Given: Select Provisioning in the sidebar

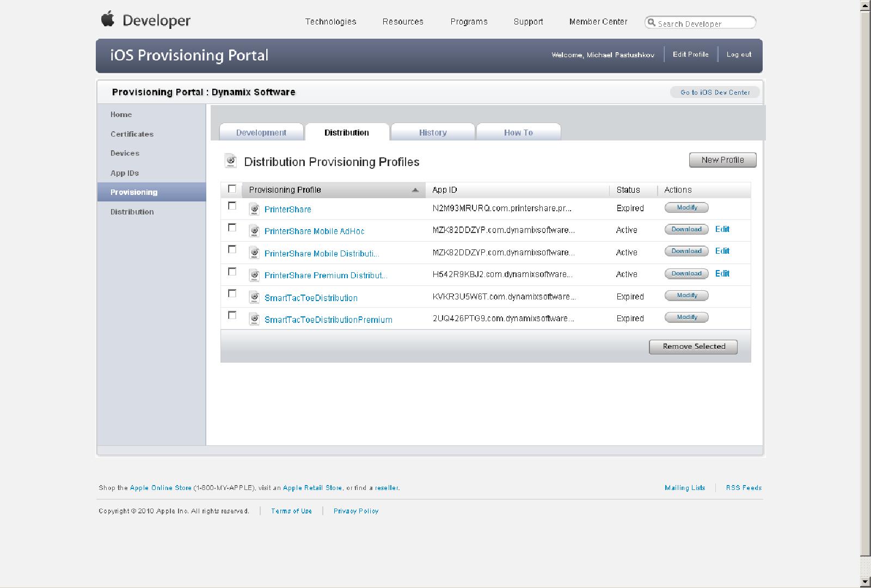Looking at the screenshot, I should pos(151,192).
